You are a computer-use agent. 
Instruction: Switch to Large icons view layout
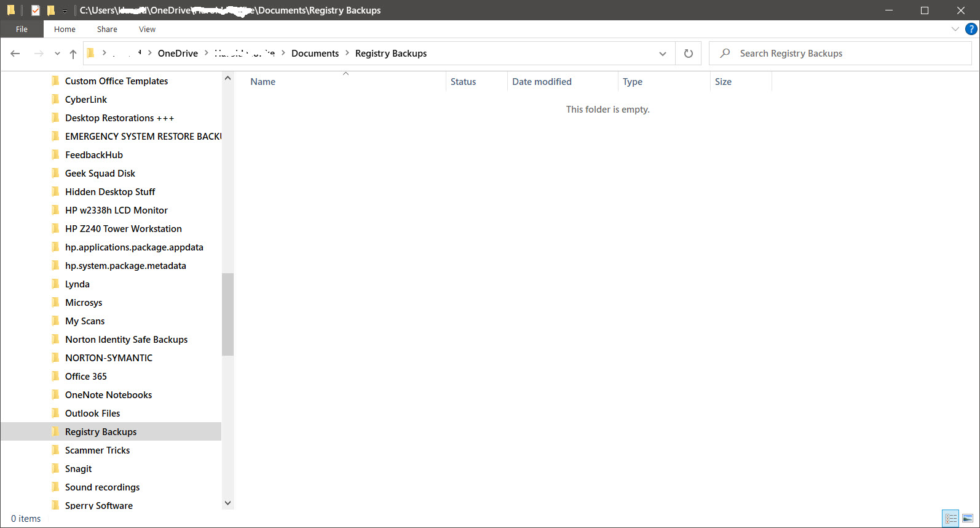968,518
